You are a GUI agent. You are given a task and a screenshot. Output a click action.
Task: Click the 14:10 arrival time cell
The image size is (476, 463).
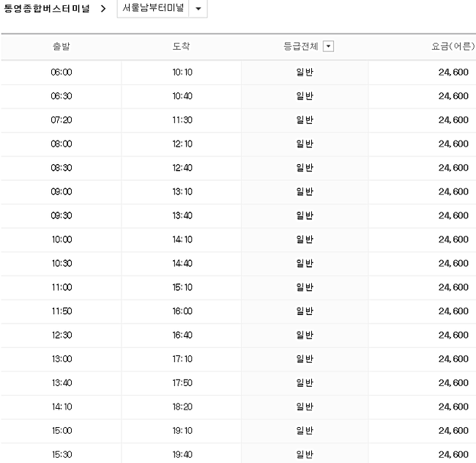tap(182, 240)
